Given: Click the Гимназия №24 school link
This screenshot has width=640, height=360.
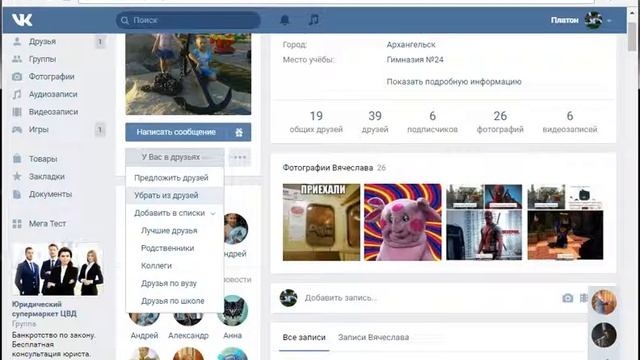Looking at the screenshot, I should 415,60.
